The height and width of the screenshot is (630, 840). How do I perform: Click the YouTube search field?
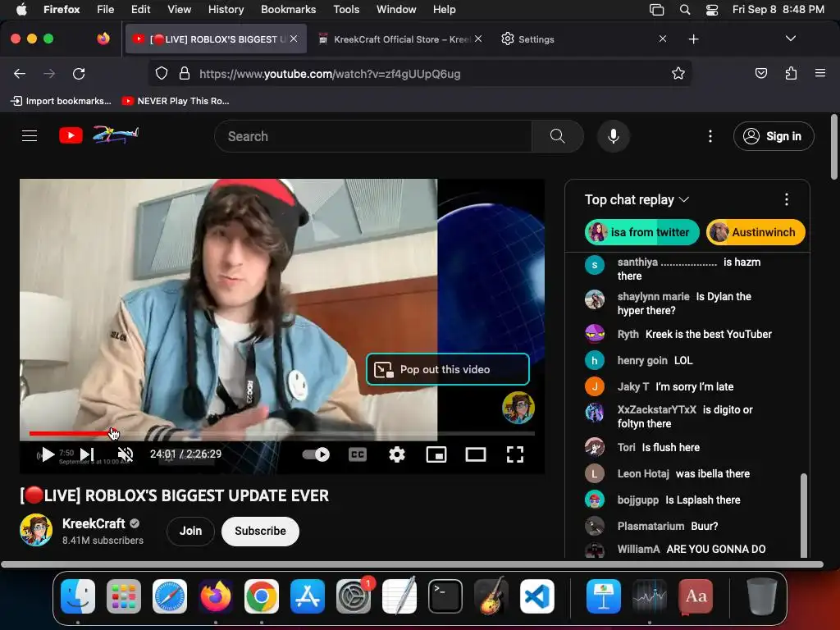click(373, 136)
